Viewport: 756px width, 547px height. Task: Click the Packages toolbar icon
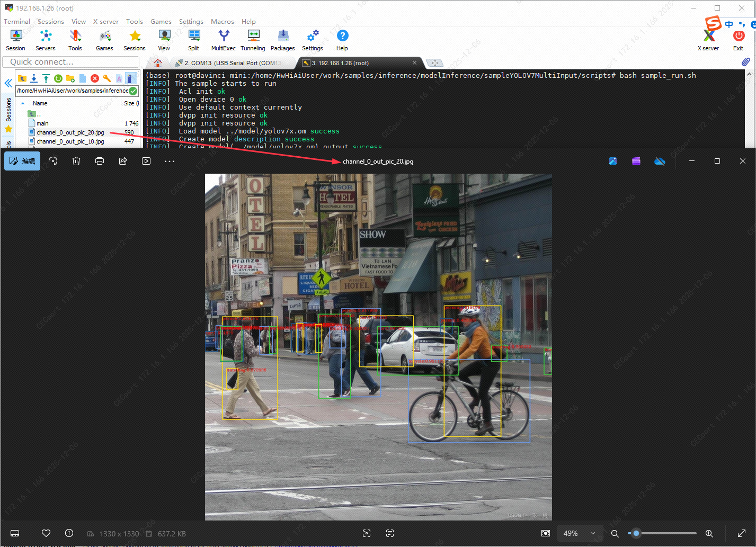(283, 40)
